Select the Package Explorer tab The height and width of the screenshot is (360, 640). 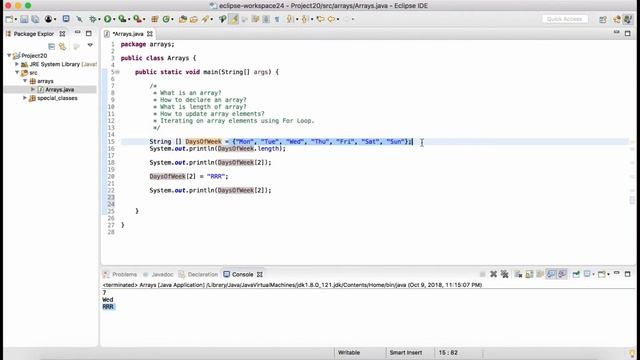[x=34, y=34]
